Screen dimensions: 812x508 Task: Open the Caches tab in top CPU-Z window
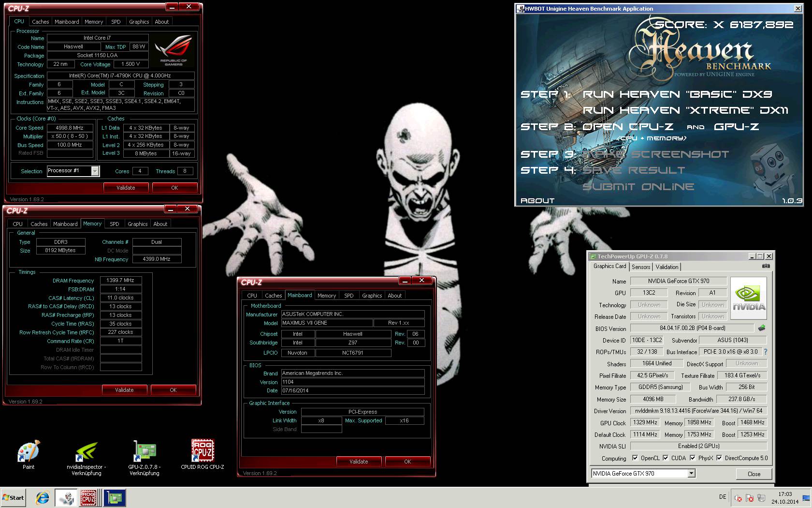point(41,22)
